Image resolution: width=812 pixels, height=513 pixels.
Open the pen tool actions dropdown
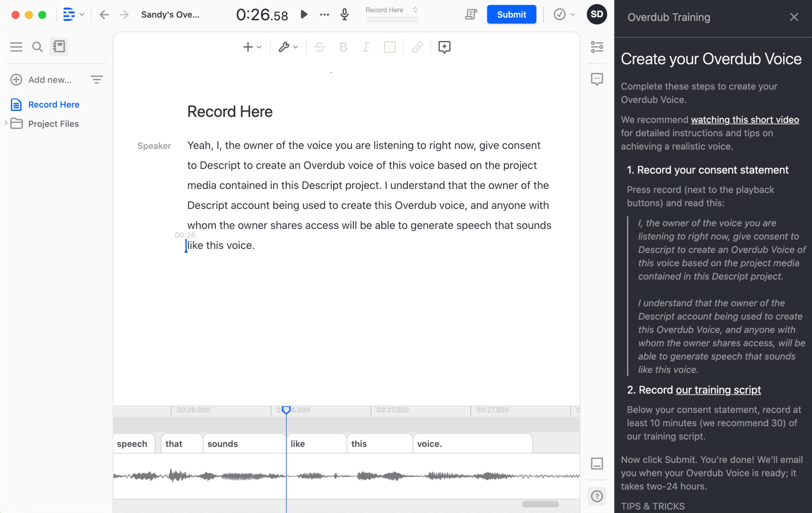(x=288, y=47)
